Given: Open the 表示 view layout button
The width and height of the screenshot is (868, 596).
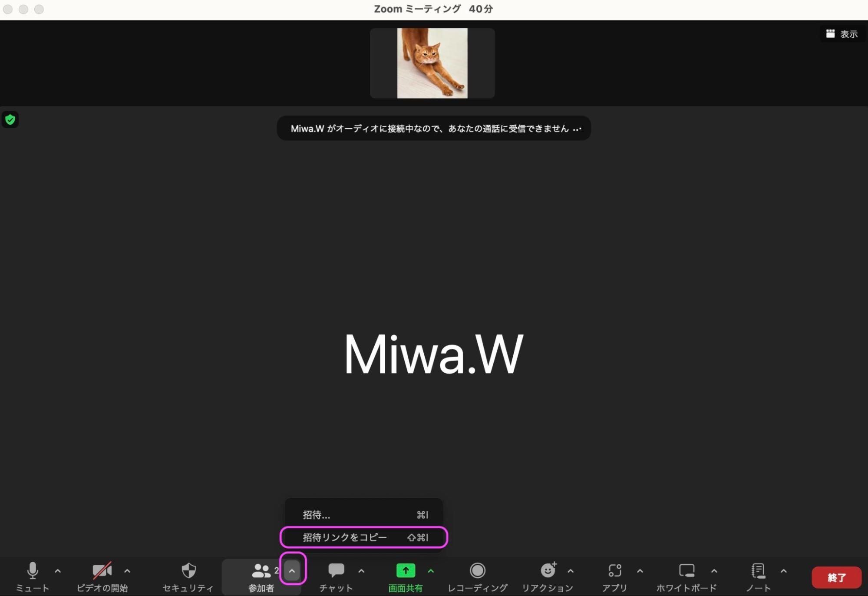Looking at the screenshot, I should [x=842, y=34].
